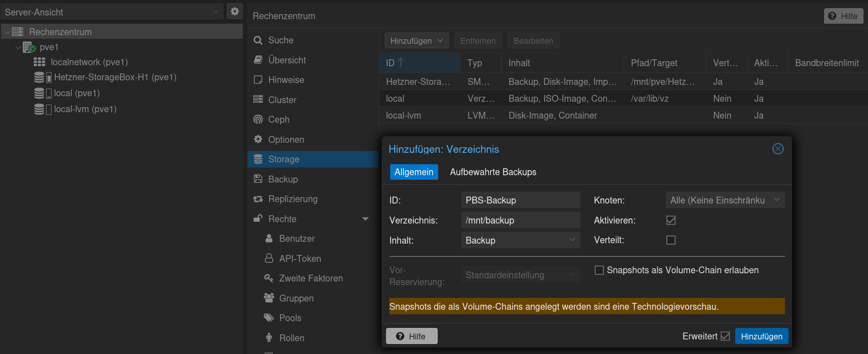Switch to Aufbewahrte Backups tab
Image resolution: width=868 pixels, height=354 pixels.
pos(493,172)
